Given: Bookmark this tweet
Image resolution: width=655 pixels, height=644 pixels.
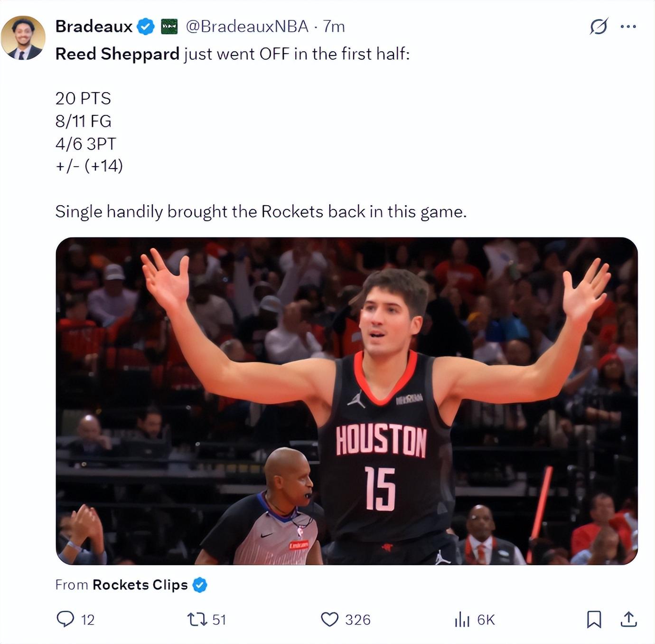Looking at the screenshot, I should pos(594,619).
